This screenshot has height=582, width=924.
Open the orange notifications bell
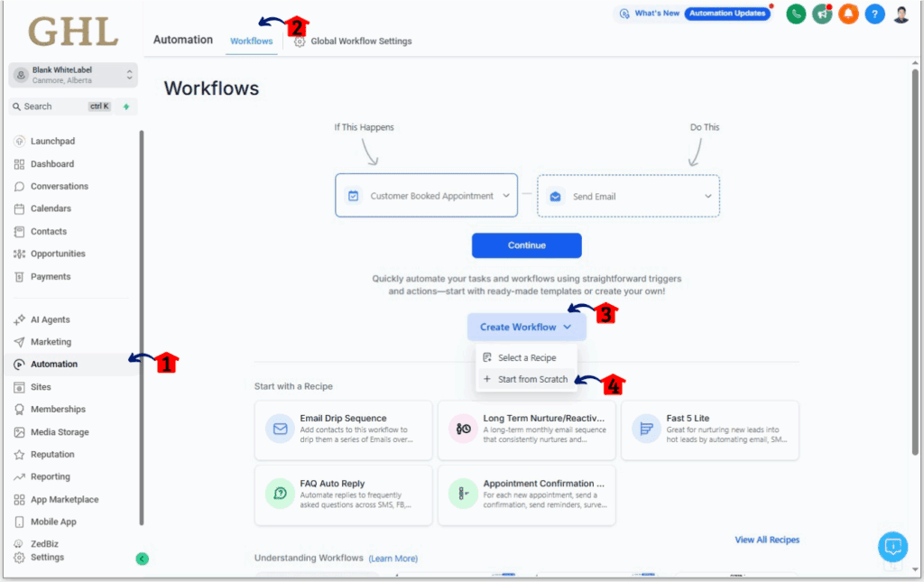tap(848, 14)
